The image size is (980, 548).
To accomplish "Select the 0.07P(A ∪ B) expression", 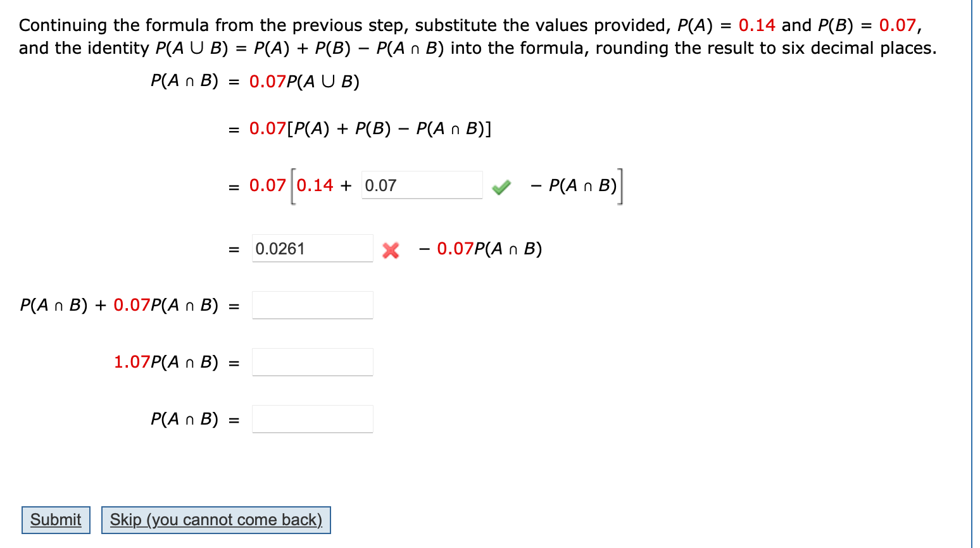I will (304, 81).
